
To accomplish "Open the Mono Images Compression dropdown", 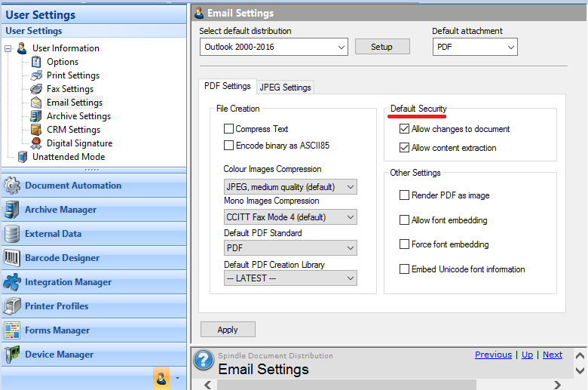I will (290, 217).
